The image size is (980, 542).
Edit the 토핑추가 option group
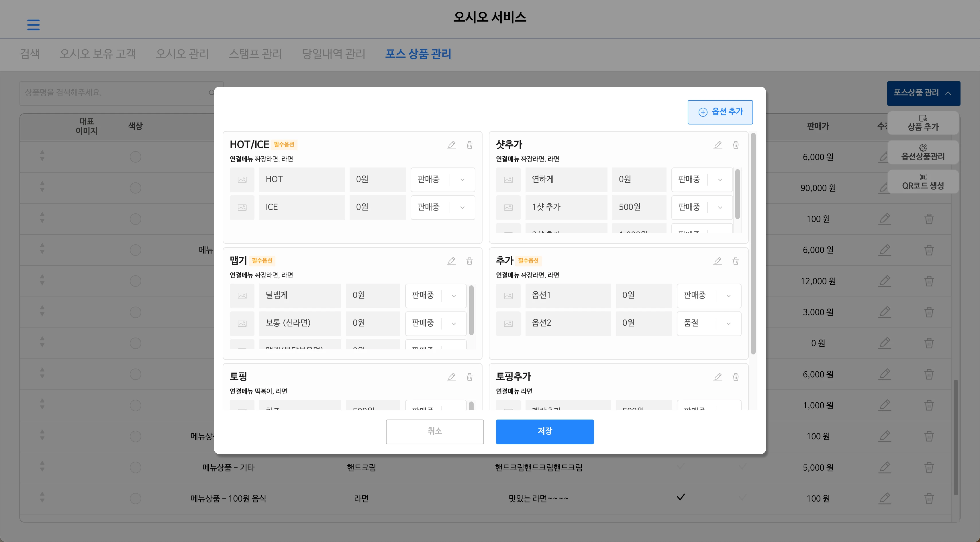(x=718, y=377)
